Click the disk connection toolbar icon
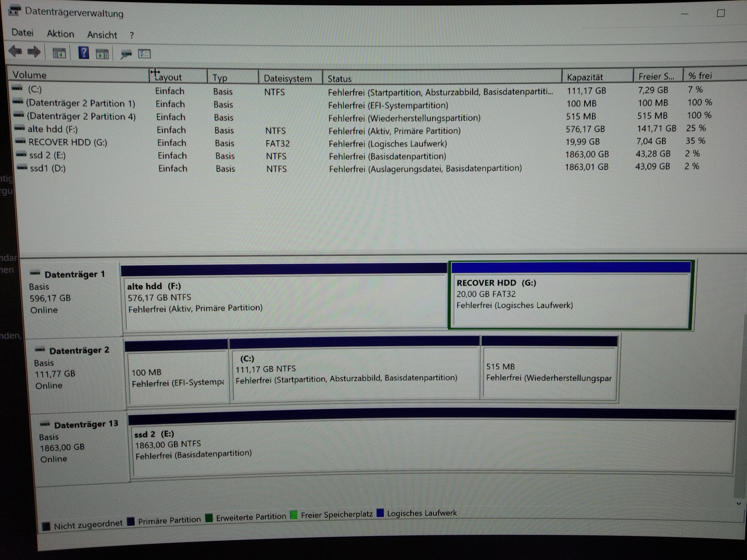Image resolution: width=747 pixels, height=560 pixels. (126, 54)
